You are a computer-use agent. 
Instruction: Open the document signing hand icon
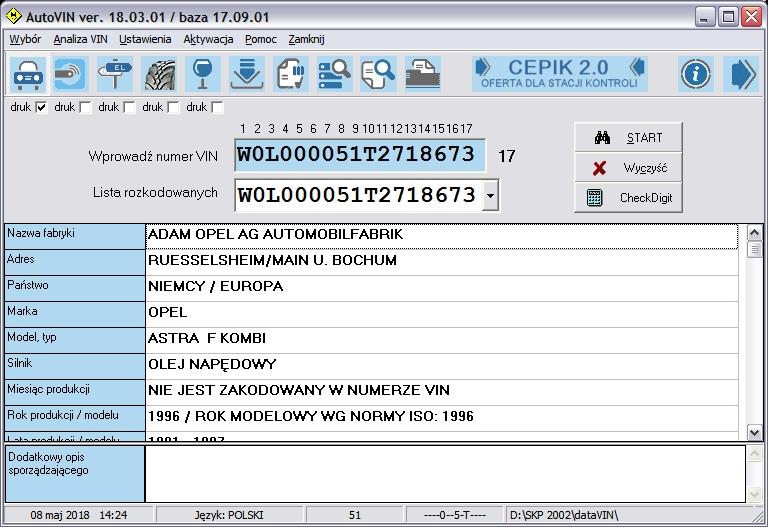pos(291,74)
